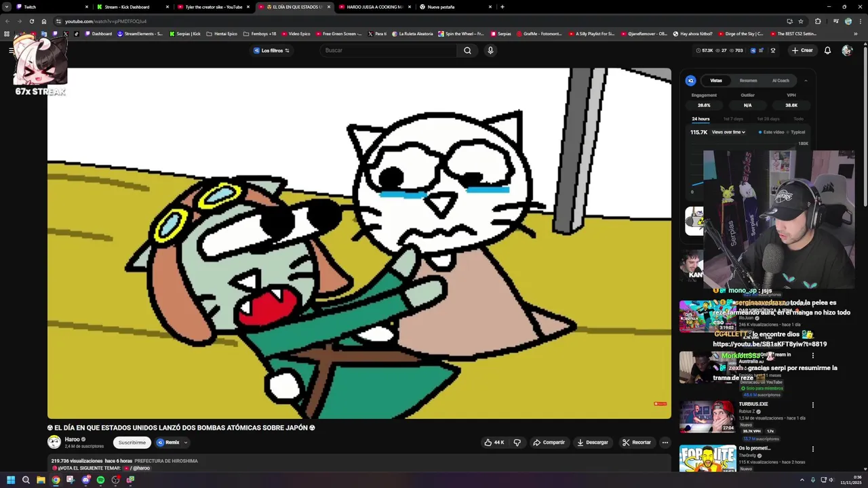
Task: Click in the Buscar search field
Action: pyautogui.click(x=389, y=50)
